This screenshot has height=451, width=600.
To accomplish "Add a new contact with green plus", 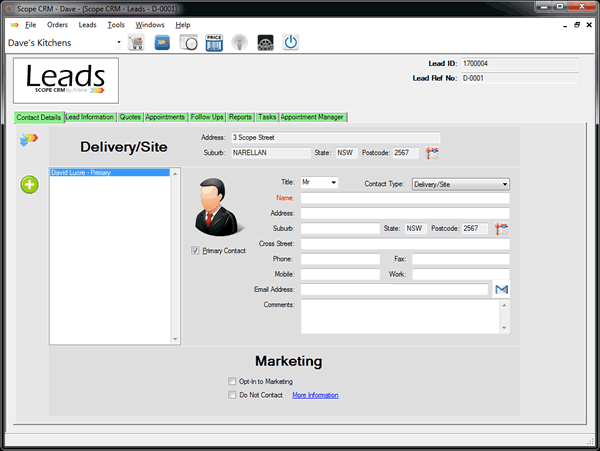I will point(30,185).
